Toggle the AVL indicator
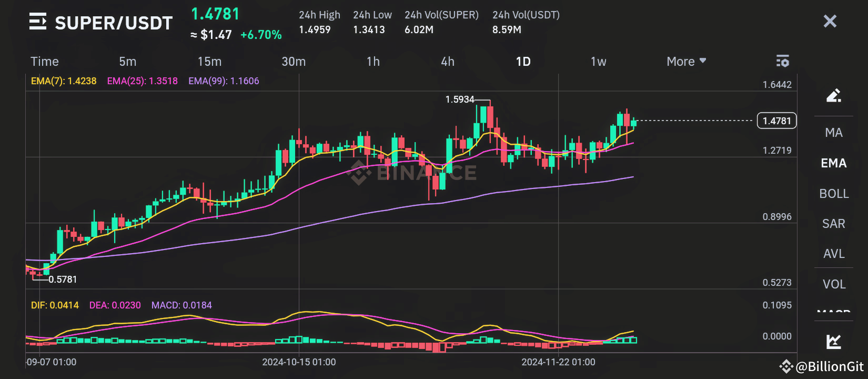Image resolution: width=868 pixels, height=379 pixels. click(x=833, y=254)
